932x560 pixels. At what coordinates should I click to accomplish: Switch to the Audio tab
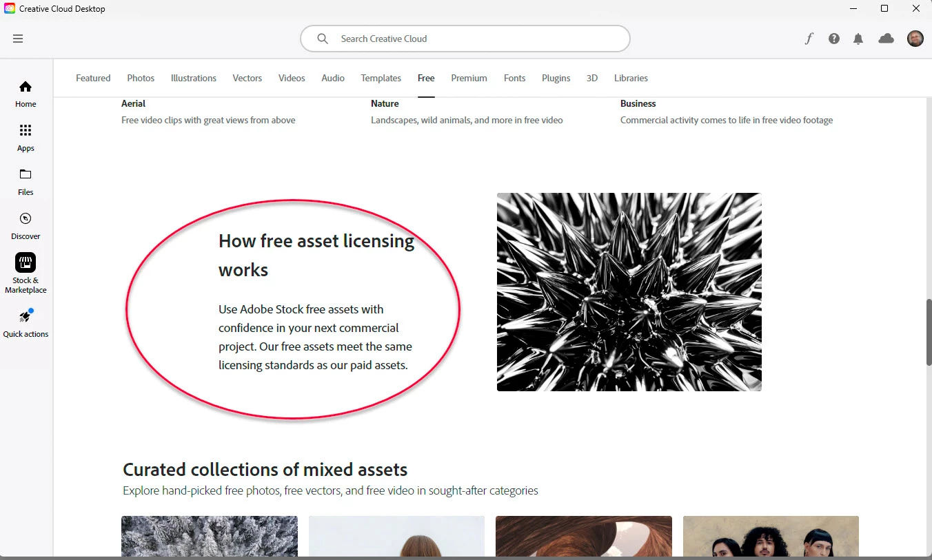point(333,78)
